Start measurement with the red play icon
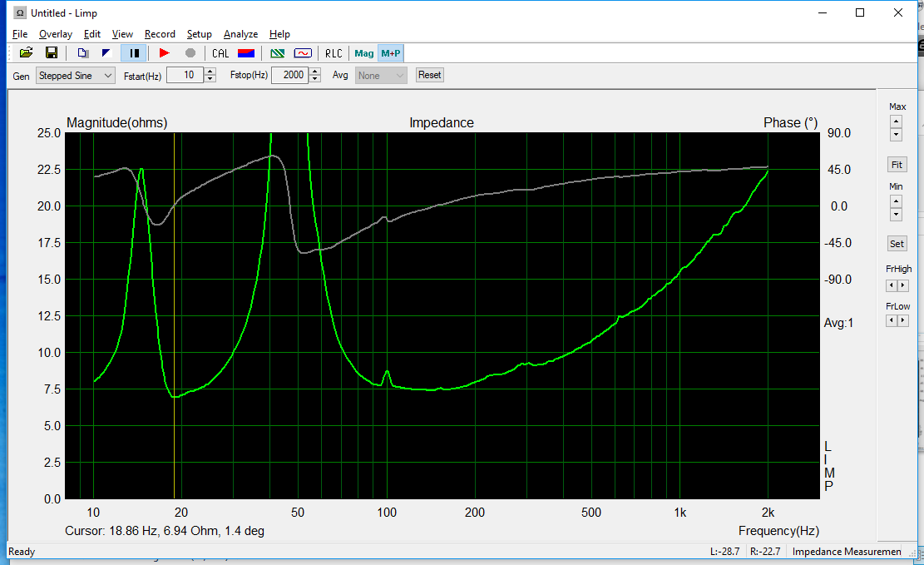Screen dimensions: 924x565 (x=164, y=53)
